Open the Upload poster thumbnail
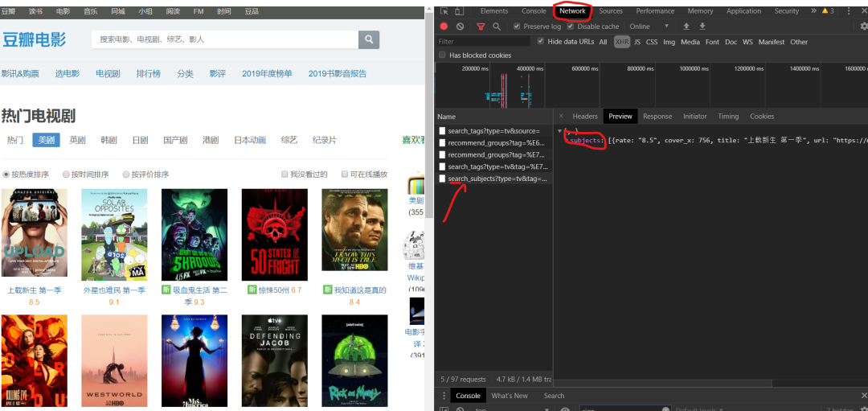The height and width of the screenshot is (411, 868). (35, 232)
